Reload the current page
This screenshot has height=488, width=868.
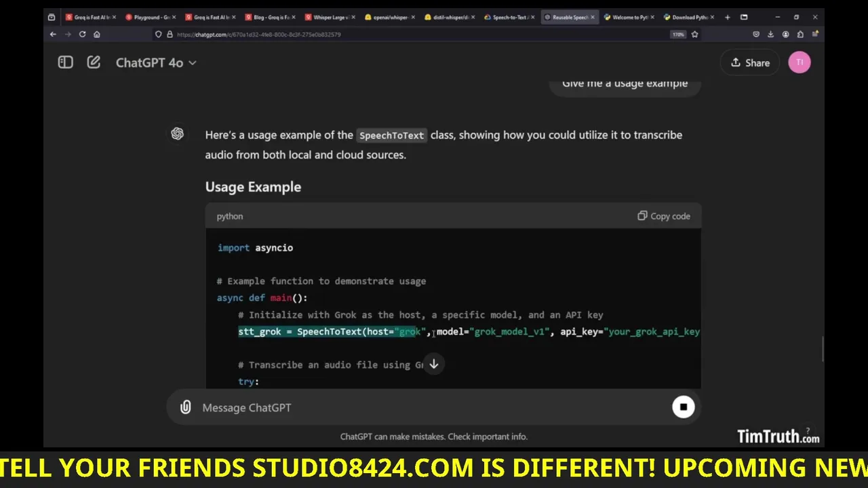pos(83,35)
